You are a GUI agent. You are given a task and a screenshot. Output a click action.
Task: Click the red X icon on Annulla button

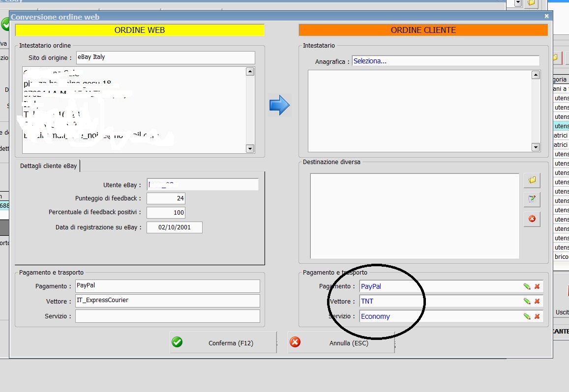(x=295, y=342)
